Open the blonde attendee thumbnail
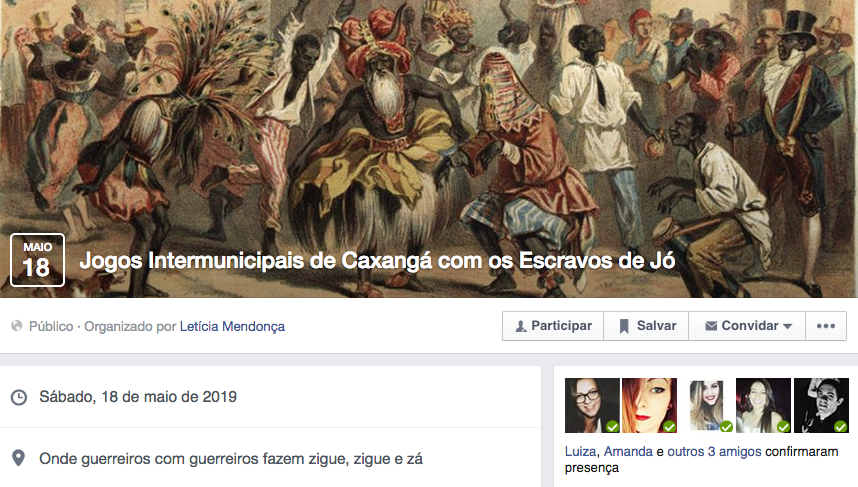The height and width of the screenshot is (487, 858). pyautogui.click(x=706, y=405)
